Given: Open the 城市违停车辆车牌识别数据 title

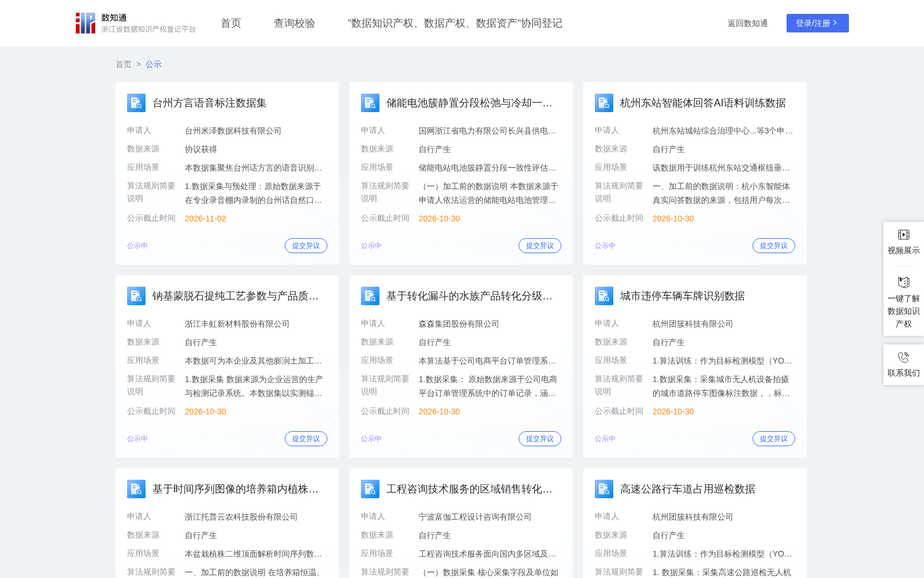Looking at the screenshot, I should 683,296.
